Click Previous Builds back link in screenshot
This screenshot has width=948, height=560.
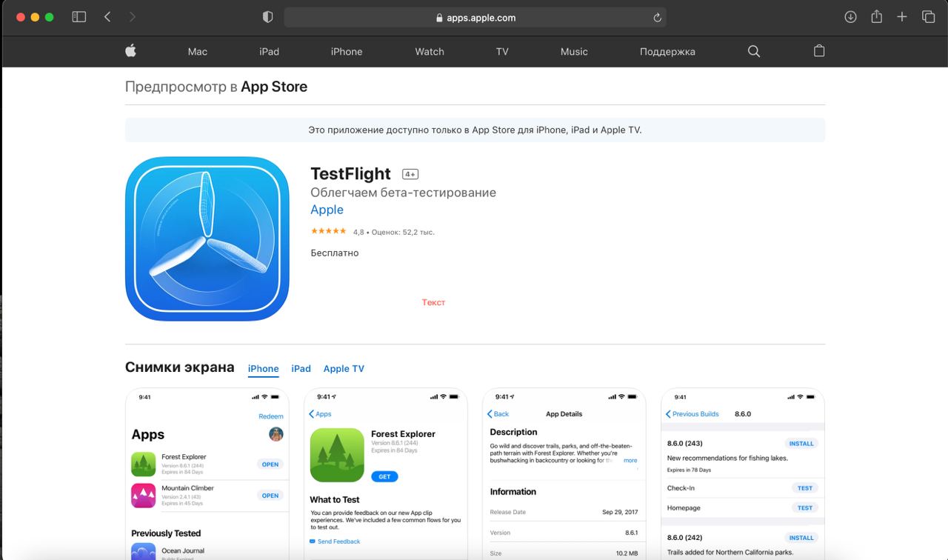click(692, 414)
